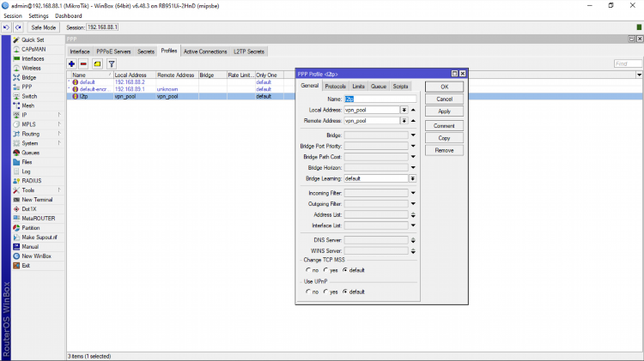Click the yellow comment toolbar icon
Screen dimensions: 644x361
(x=97, y=64)
